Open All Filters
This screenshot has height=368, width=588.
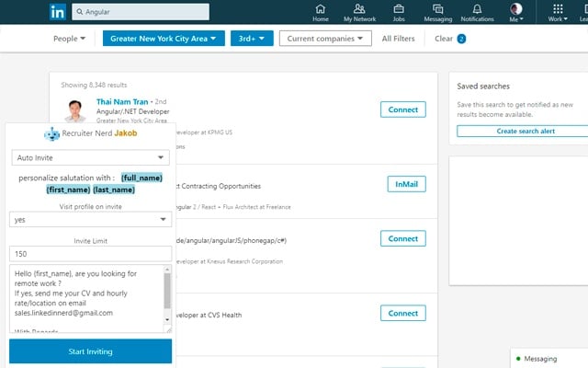pos(398,39)
